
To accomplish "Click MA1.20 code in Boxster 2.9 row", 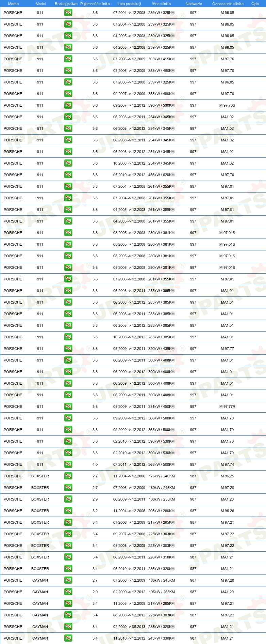I will (x=227, y=499).
